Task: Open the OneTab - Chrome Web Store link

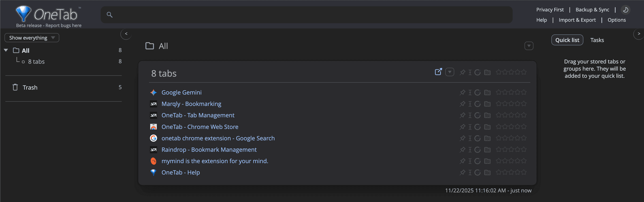Action: (x=200, y=127)
